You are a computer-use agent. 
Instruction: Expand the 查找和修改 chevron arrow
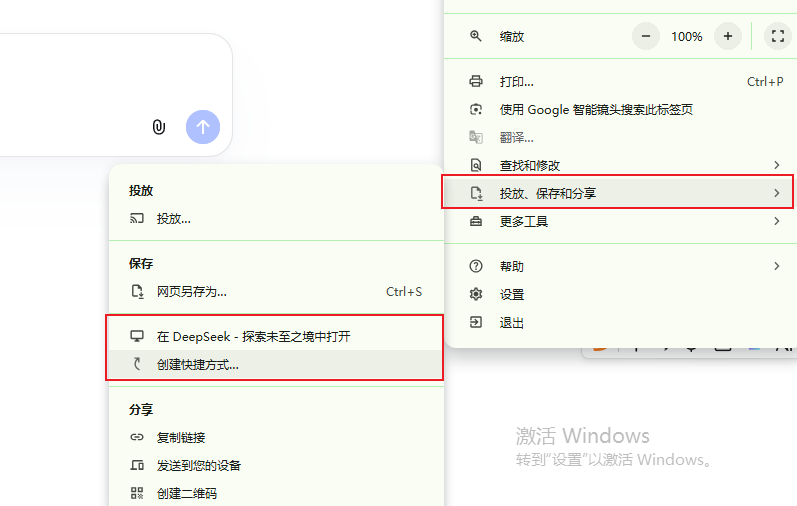[777, 165]
